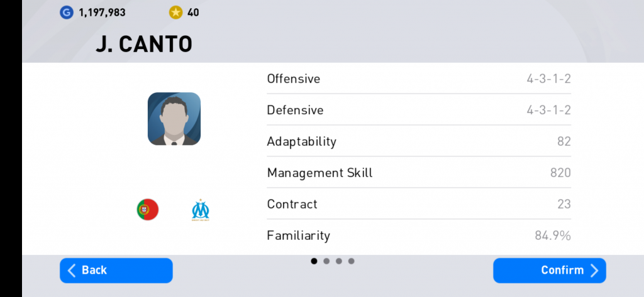Tap the gold star coin icon

tap(175, 13)
